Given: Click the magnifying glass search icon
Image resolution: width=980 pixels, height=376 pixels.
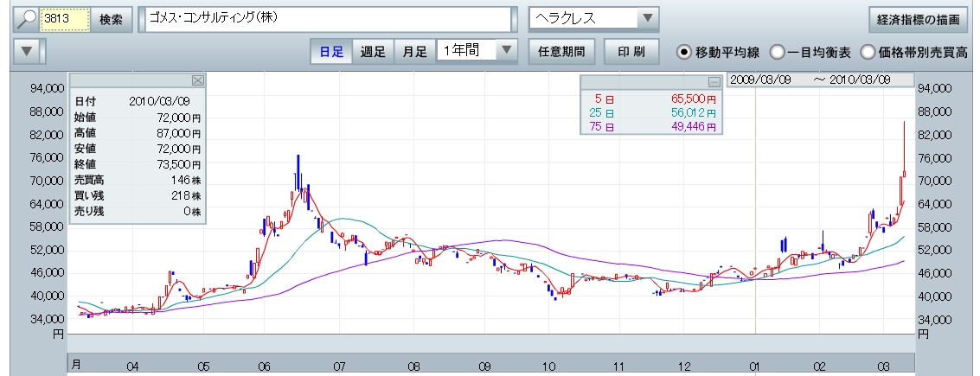Looking at the screenshot, I should pyautogui.click(x=27, y=18).
